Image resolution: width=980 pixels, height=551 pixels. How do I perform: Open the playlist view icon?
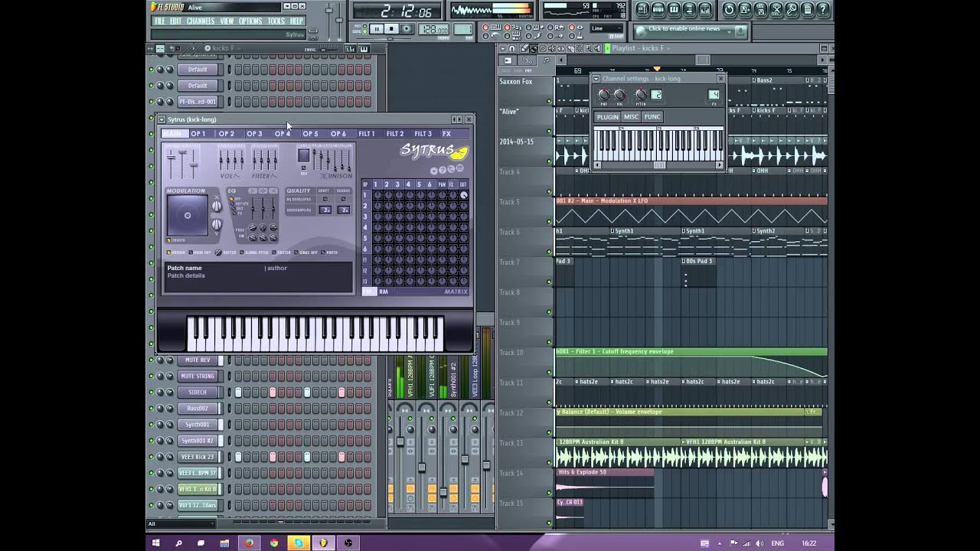click(x=643, y=9)
